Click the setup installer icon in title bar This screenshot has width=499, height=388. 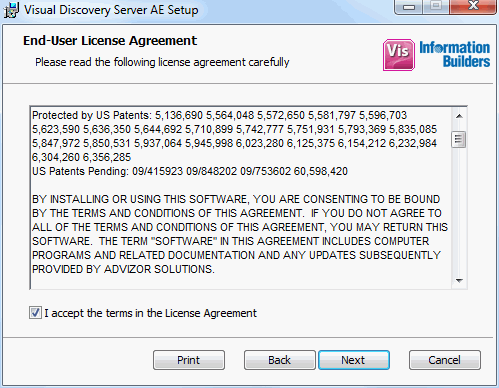(x=11, y=10)
